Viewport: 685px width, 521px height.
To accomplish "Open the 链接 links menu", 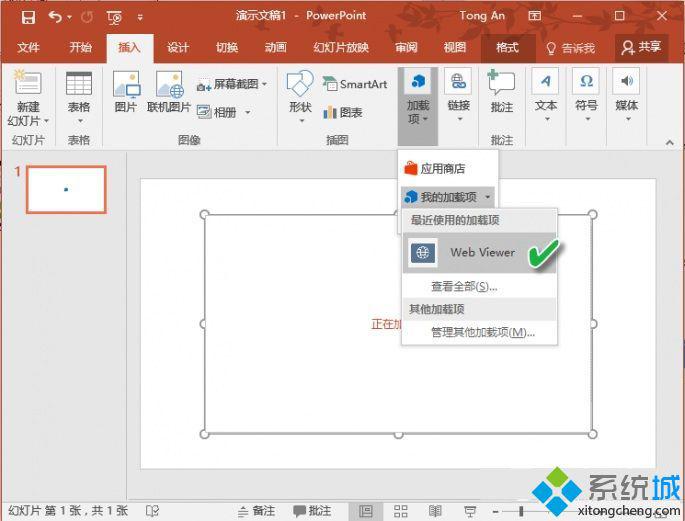I will tap(458, 95).
